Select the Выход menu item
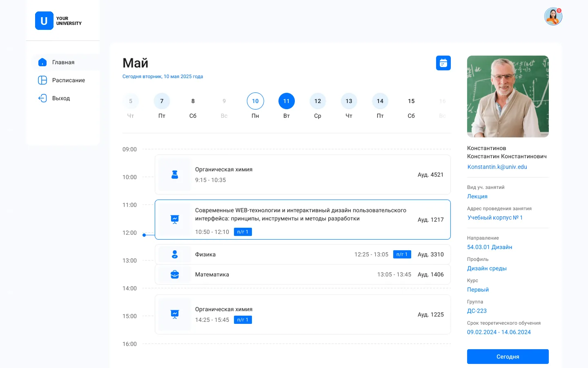The image size is (588, 368). [x=66, y=98]
